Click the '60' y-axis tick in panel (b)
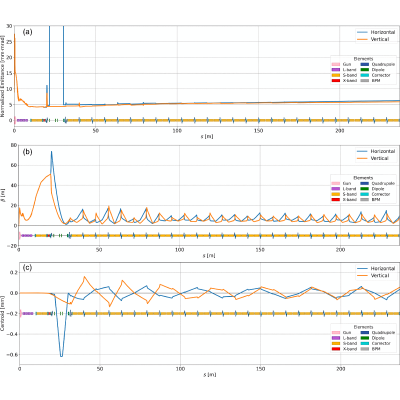The height and width of the screenshot is (400, 400). click(x=14, y=165)
